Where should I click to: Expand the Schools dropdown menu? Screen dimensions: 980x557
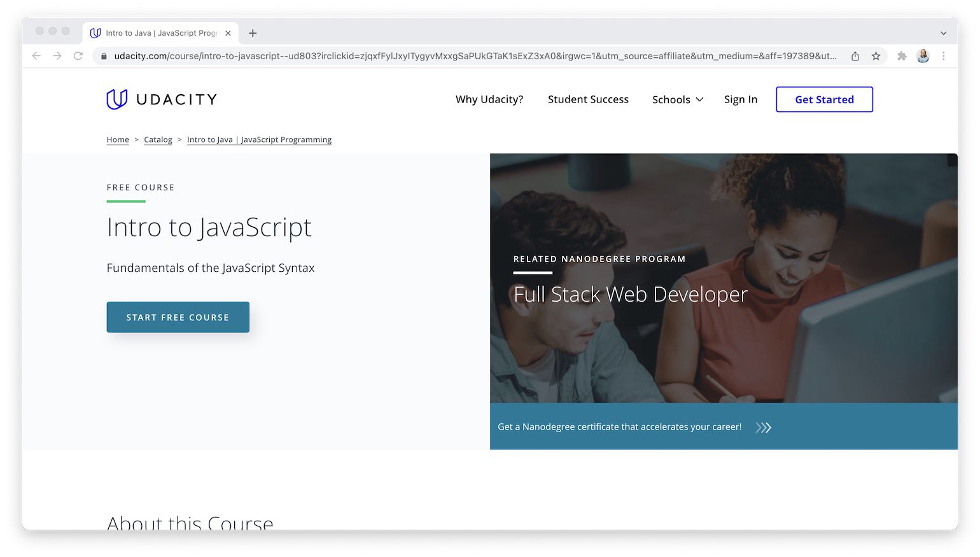point(677,99)
